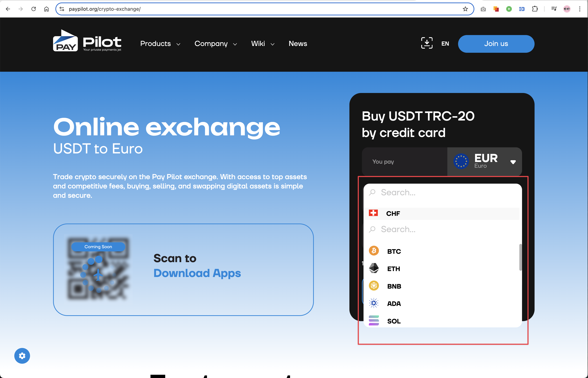The height and width of the screenshot is (378, 588).
Task: Click the Download Apps link
Action: [x=197, y=273]
